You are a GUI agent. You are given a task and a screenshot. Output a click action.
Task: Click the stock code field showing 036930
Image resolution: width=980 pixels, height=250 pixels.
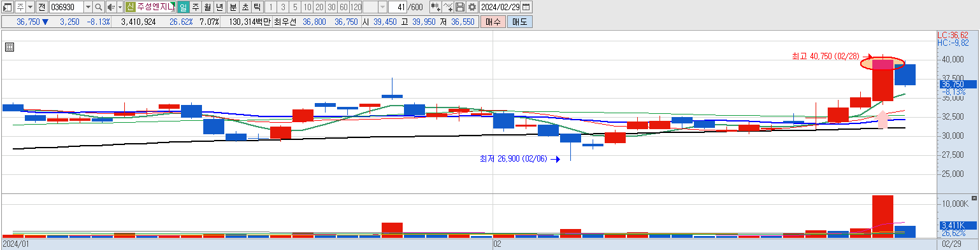pos(66,8)
